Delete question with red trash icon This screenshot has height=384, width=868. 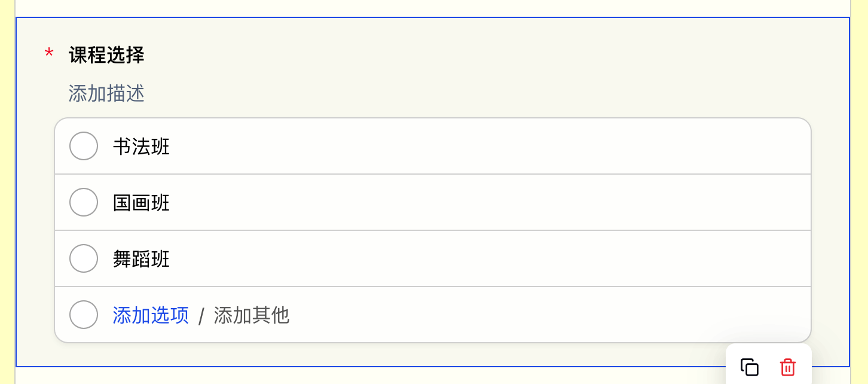pos(788,367)
